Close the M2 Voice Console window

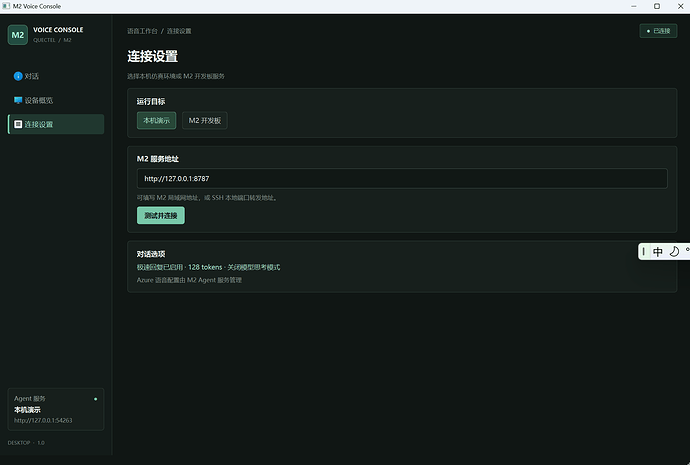point(680,6)
